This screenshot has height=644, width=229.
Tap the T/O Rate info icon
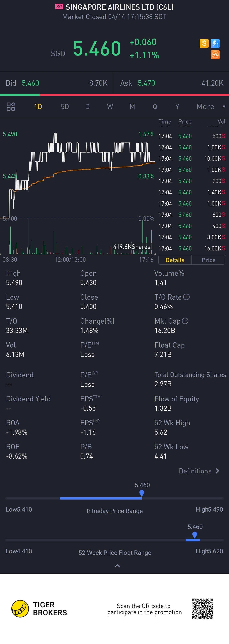pyautogui.click(x=186, y=297)
